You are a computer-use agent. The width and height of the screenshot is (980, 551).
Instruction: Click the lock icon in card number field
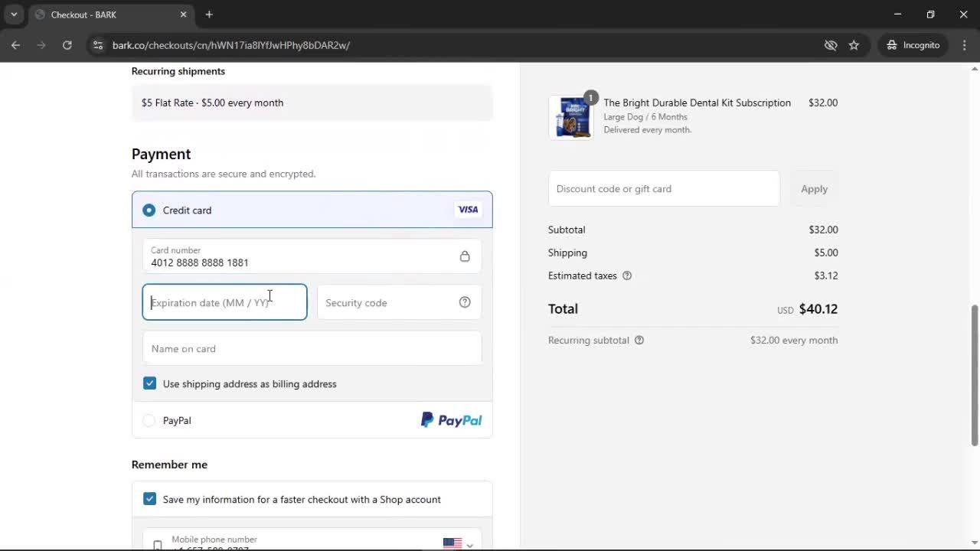465,256
